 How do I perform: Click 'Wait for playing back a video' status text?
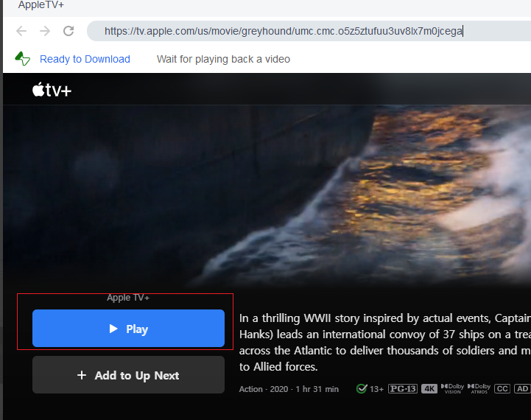(223, 59)
